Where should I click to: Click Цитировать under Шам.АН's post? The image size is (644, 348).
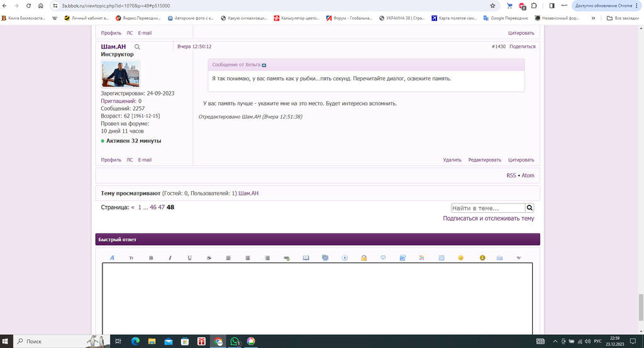pos(521,160)
